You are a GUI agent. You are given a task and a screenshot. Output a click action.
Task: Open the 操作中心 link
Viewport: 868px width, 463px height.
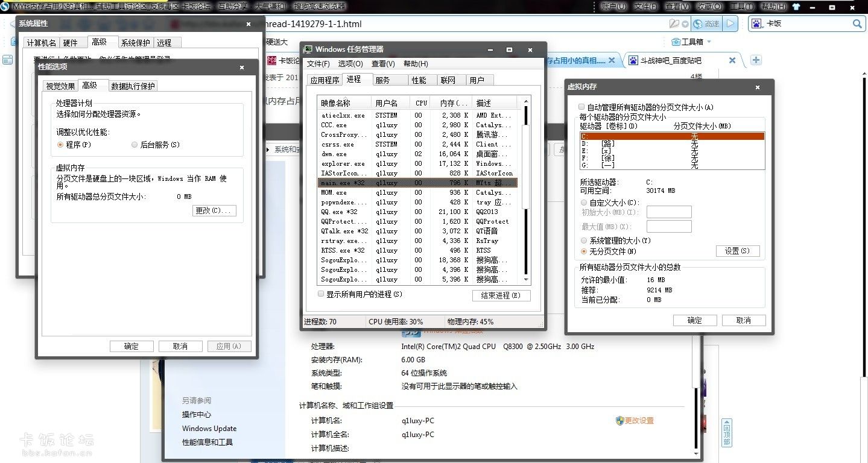[197, 415]
